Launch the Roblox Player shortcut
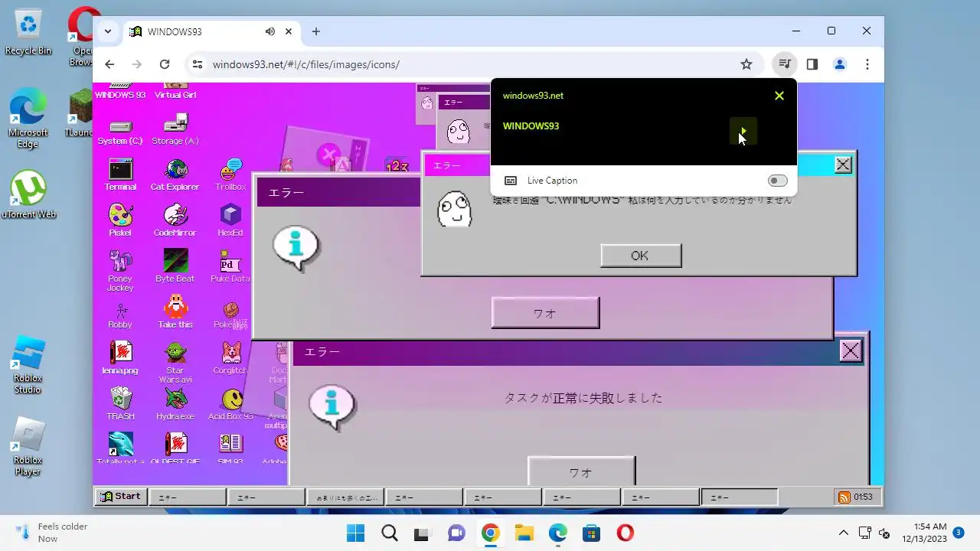980x551 pixels. (x=28, y=446)
